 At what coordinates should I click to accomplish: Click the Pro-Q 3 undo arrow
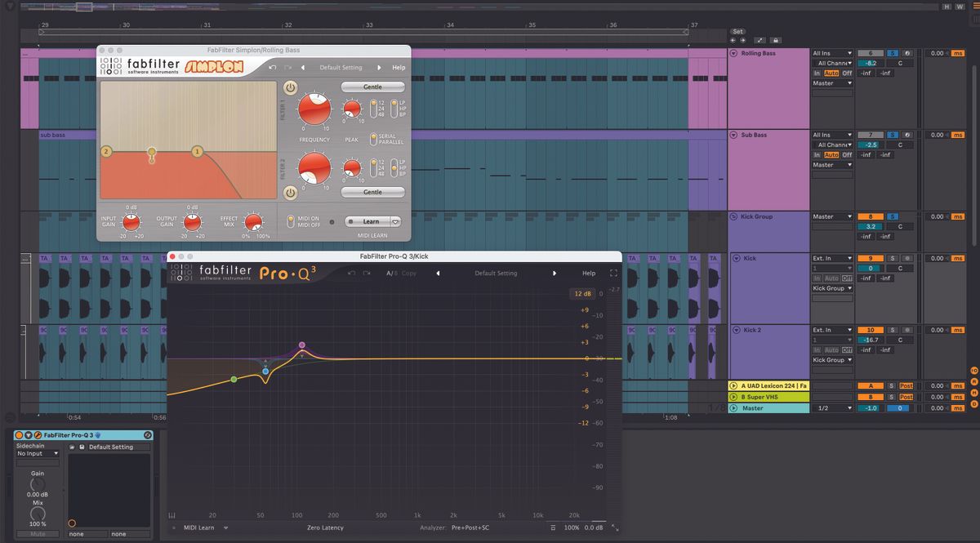click(x=350, y=273)
